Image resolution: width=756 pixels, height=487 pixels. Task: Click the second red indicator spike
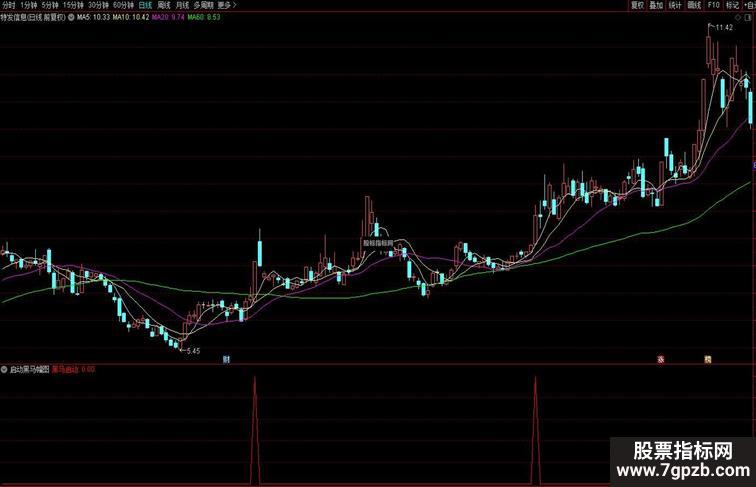[536, 431]
